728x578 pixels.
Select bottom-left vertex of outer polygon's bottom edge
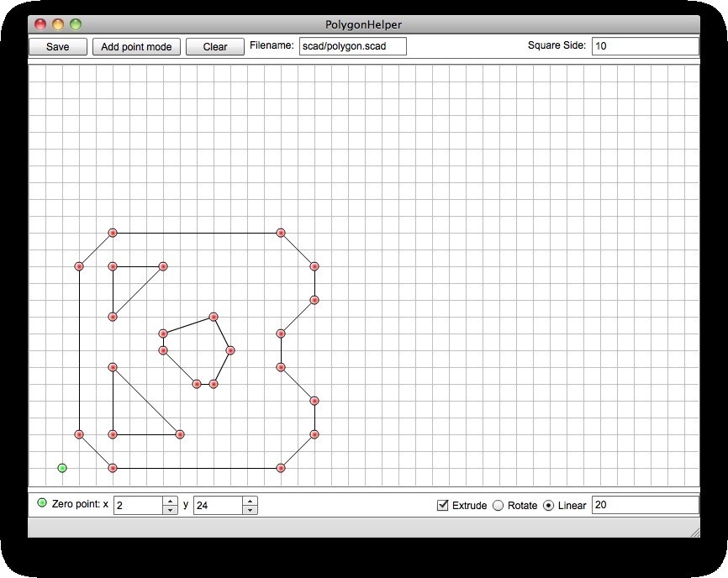[x=113, y=468]
